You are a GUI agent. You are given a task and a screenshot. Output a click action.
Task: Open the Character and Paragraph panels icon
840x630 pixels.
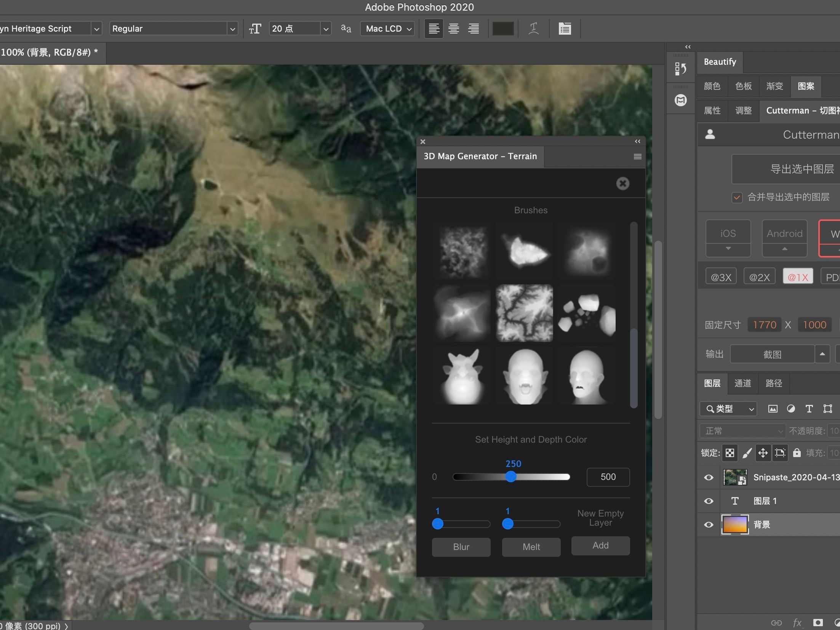(565, 28)
